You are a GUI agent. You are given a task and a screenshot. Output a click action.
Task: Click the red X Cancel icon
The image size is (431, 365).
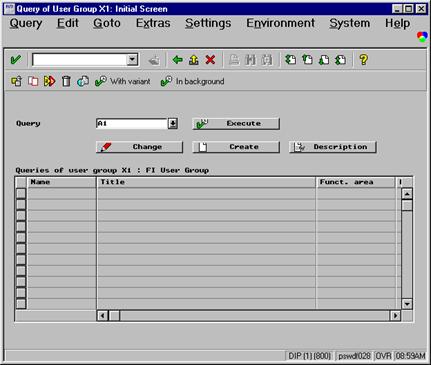tap(210, 60)
